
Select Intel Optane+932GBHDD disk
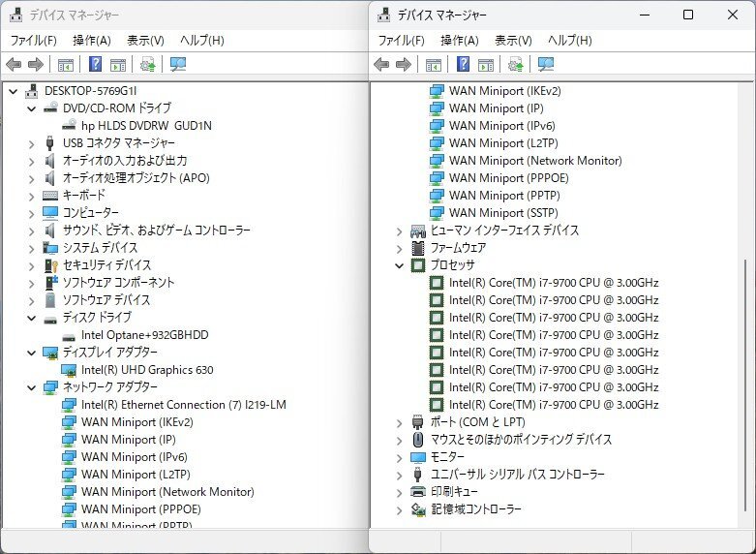(x=144, y=335)
